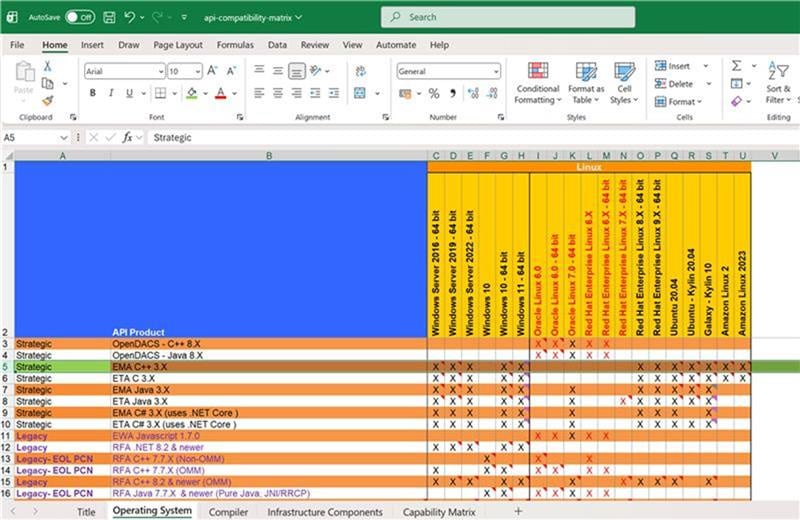
Task: Open the Data ribbon tab
Action: [277, 45]
